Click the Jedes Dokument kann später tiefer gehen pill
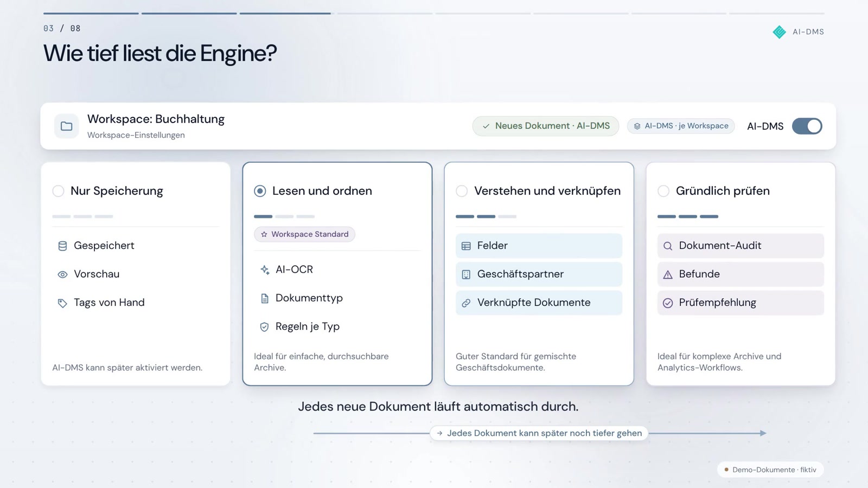 [x=539, y=433]
